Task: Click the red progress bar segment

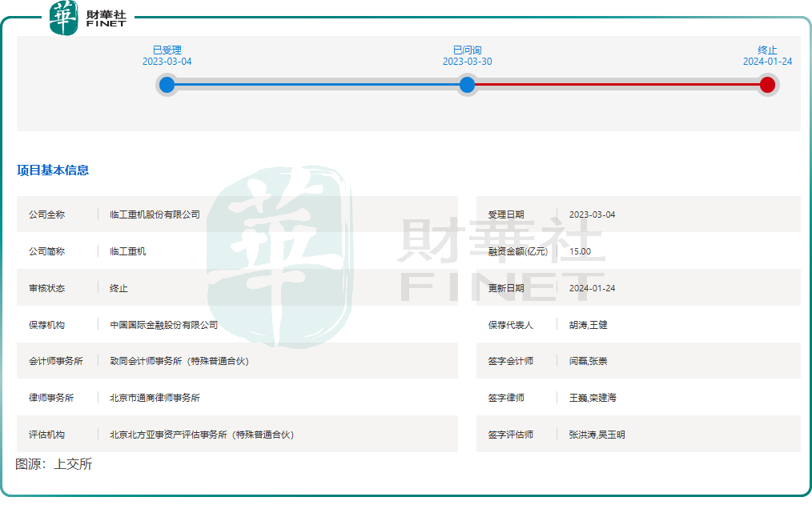Action: (x=617, y=85)
